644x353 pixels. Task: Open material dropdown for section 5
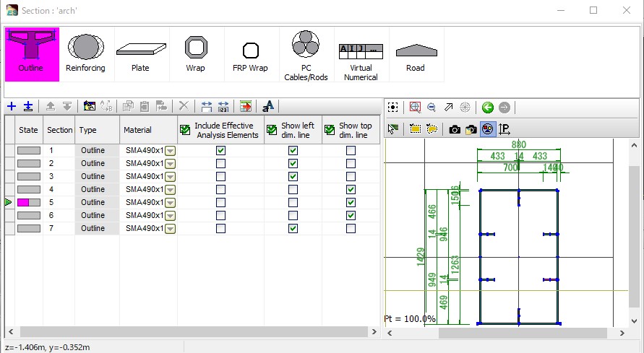click(x=171, y=203)
